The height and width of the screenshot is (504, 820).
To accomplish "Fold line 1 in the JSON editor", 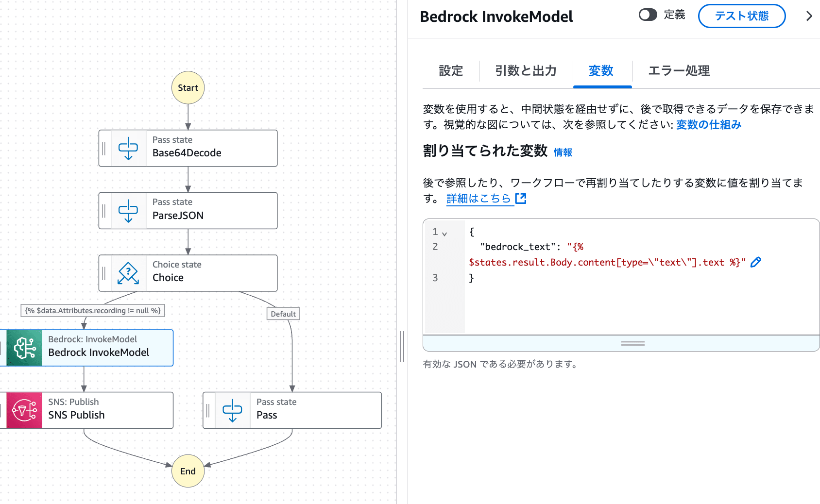I will [444, 234].
